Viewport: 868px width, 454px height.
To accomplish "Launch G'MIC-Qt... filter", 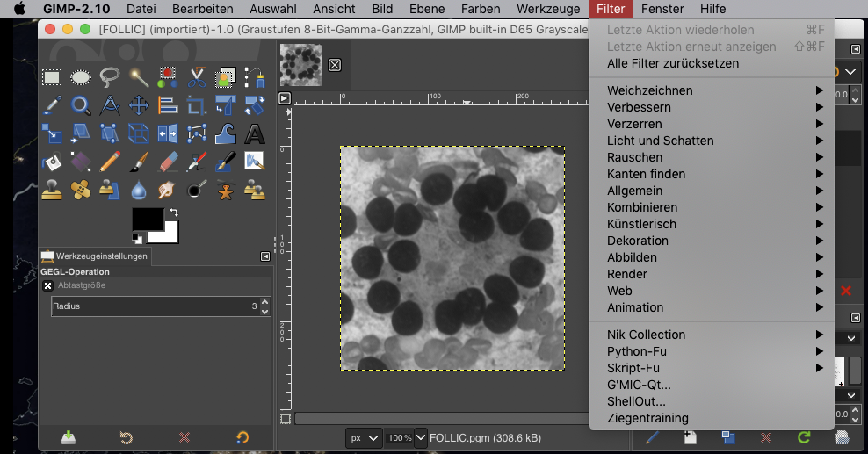I will point(639,385).
